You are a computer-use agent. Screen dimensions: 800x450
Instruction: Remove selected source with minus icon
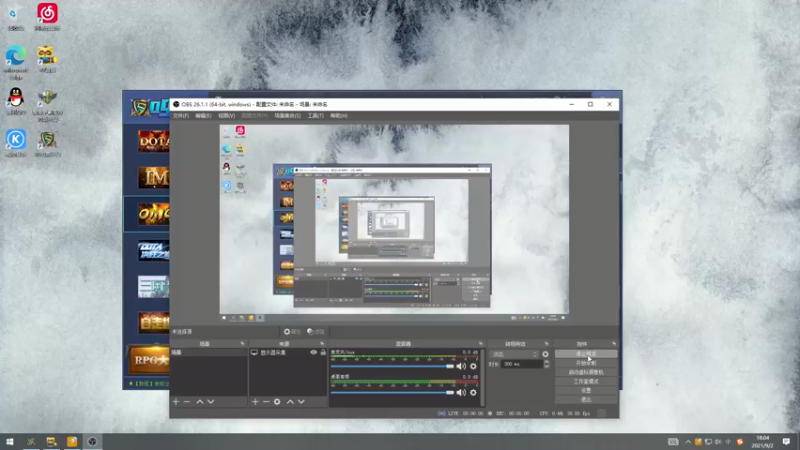pos(266,401)
